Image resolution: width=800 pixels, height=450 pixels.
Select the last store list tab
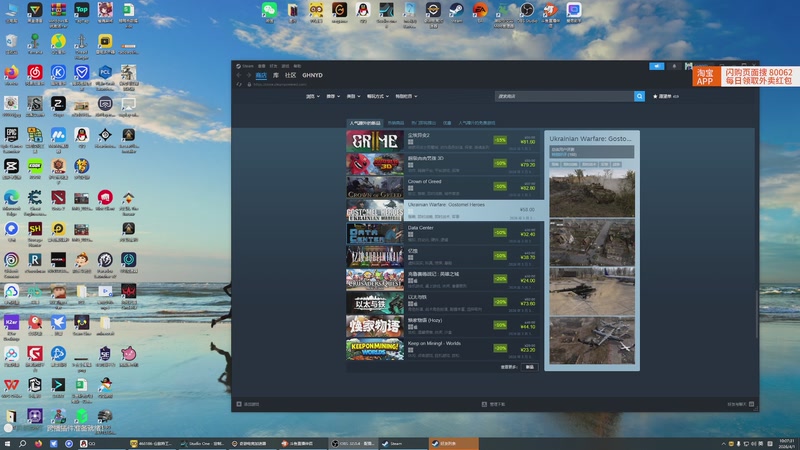[477, 123]
